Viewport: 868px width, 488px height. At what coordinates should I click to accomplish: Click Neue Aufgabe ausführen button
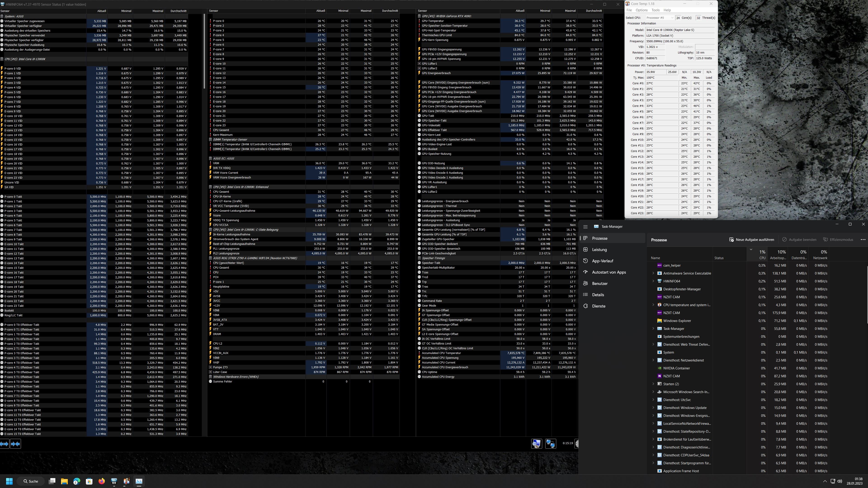coord(751,240)
